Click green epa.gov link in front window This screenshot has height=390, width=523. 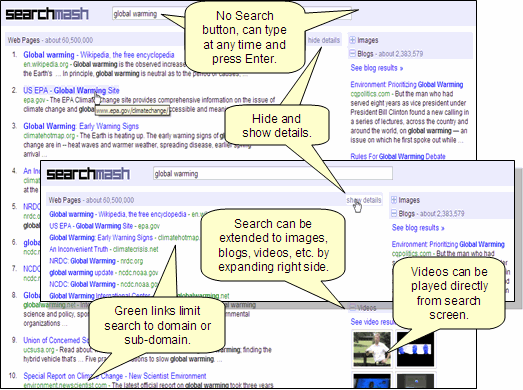(x=149, y=226)
